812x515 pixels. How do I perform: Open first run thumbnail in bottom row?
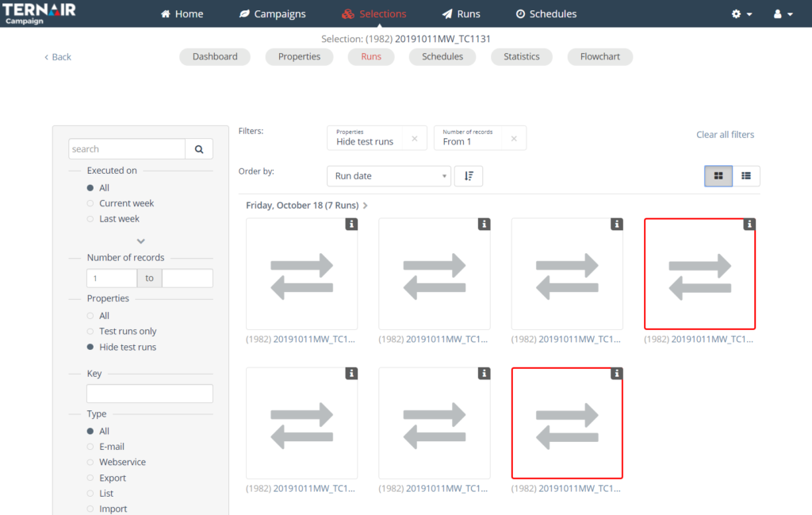click(x=302, y=423)
